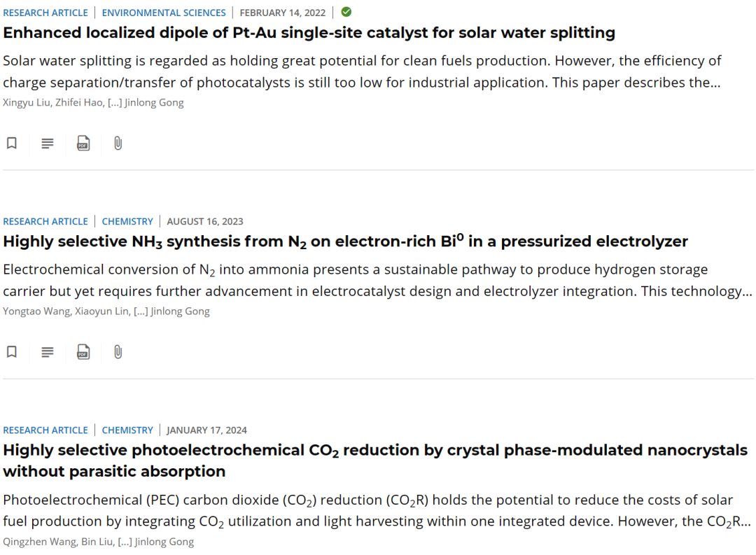Screen dimensions: 756x555
Task: Expand the [...] author list under Xingyu Liu
Action: click(115, 103)
